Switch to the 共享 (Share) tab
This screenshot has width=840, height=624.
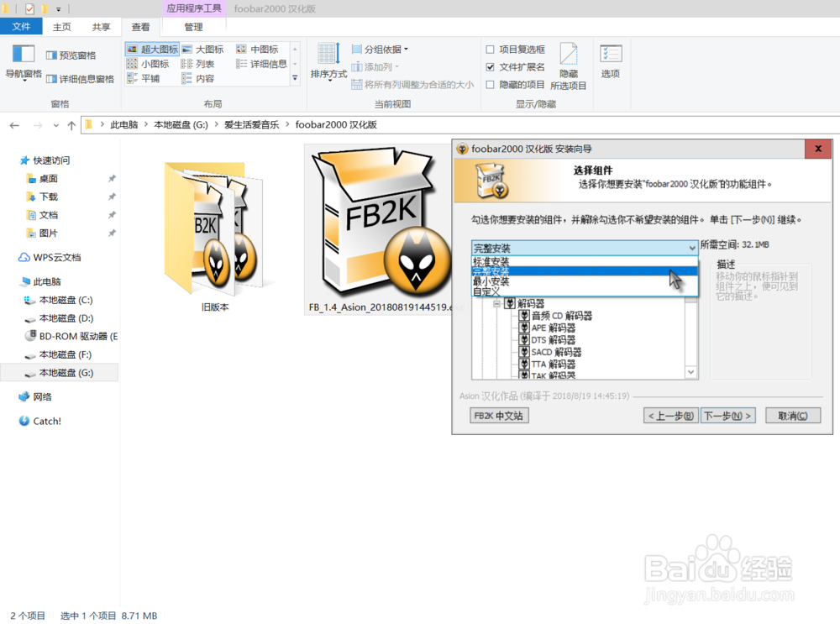pos(101,27)
